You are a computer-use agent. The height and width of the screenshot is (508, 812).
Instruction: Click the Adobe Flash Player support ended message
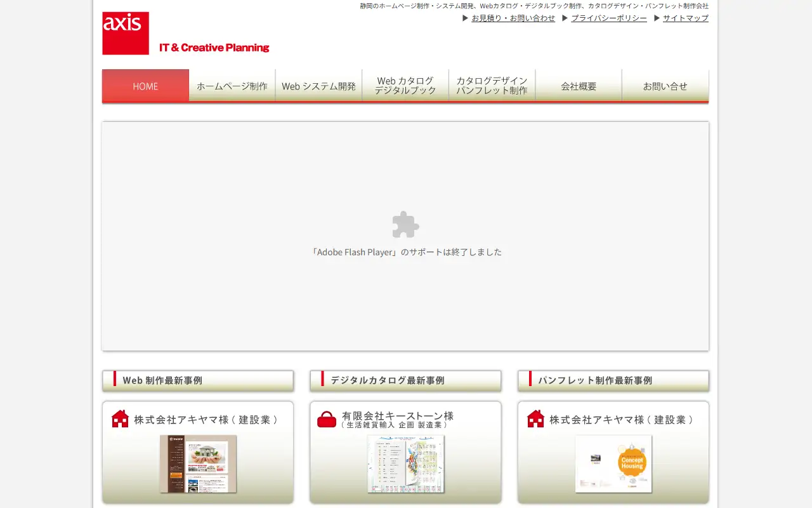tap(406, 252)
